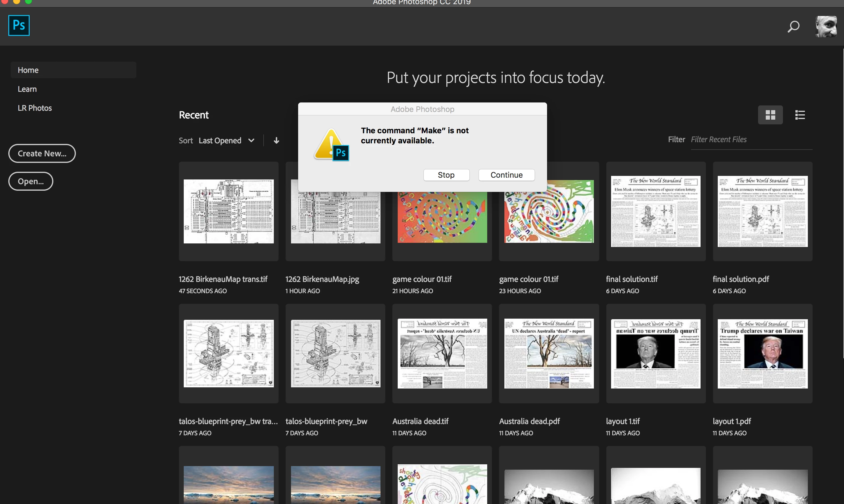Open the Learn section
Viewport: 844px width, 504px height.
point(27,89)
